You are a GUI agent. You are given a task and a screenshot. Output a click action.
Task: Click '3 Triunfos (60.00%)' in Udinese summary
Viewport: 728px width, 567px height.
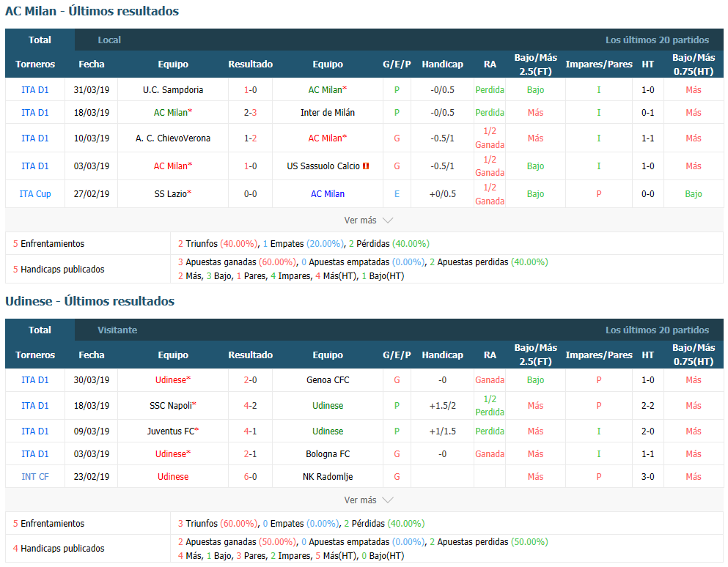[x=218, y=523]
